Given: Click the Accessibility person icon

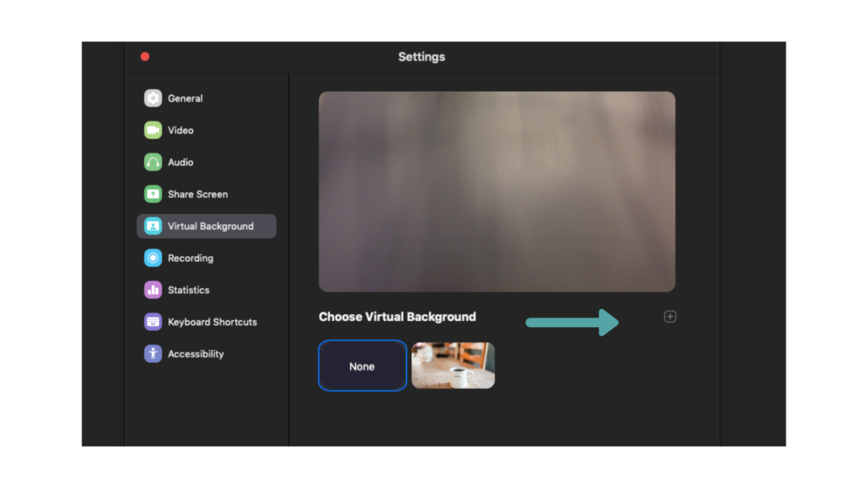Looking at the screenshot, I should click(153, 354).
